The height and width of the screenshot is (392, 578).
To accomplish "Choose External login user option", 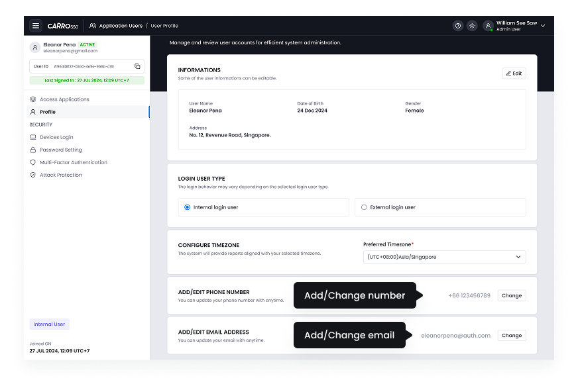I will 363,207.
